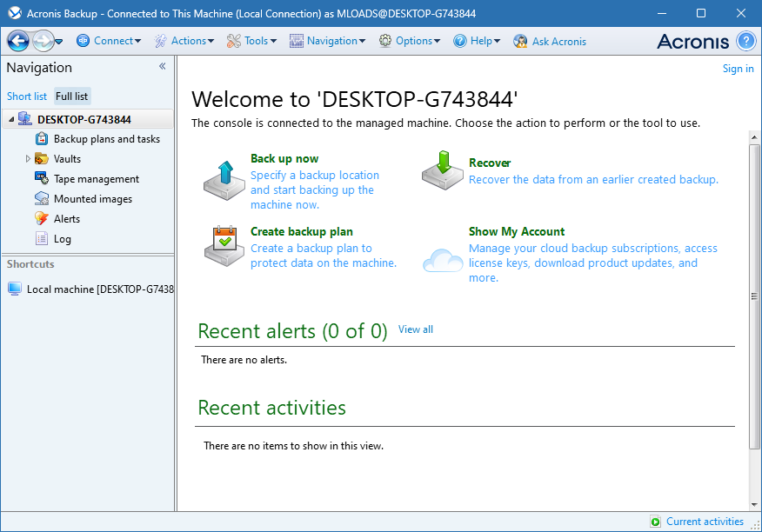Open Current activities in status bar
This screenshot has height=532, width=762.
(x=705, y=522)
